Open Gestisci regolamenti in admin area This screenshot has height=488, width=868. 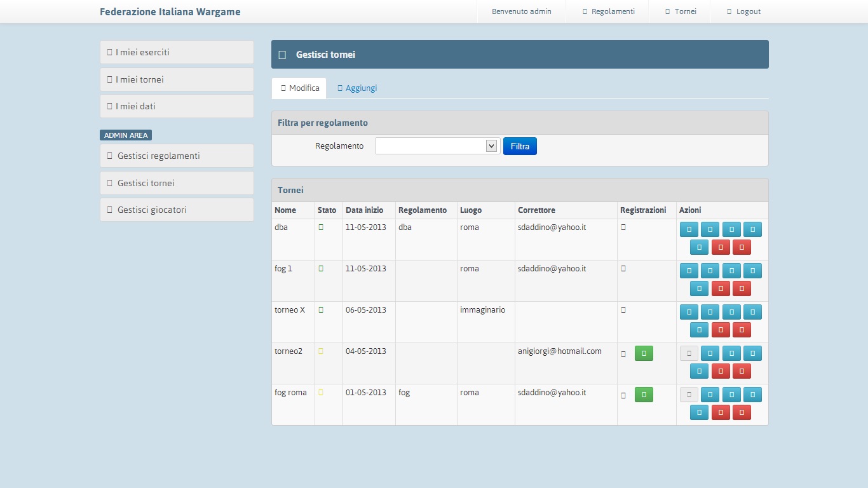click(x=177, y=156)
